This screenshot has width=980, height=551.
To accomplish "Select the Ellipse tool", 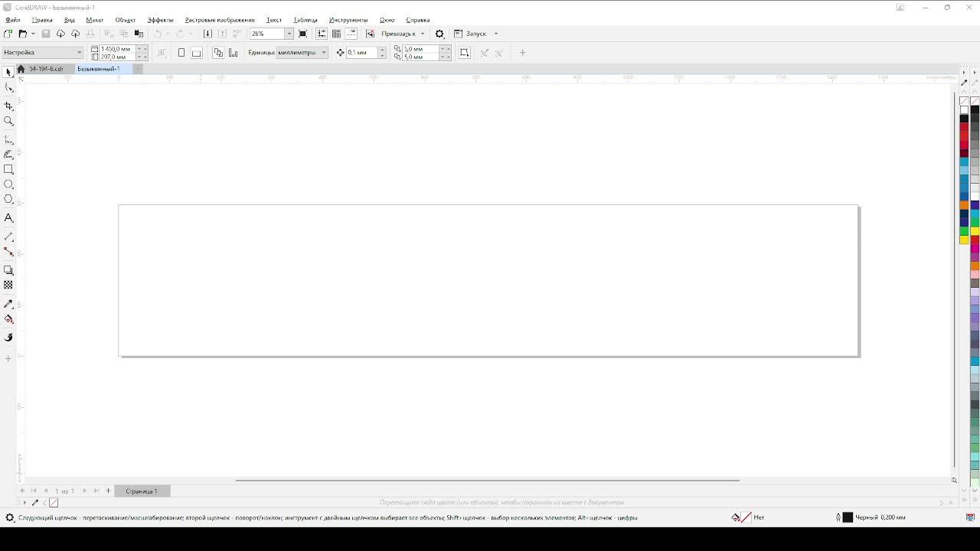I will coord(8,184).
